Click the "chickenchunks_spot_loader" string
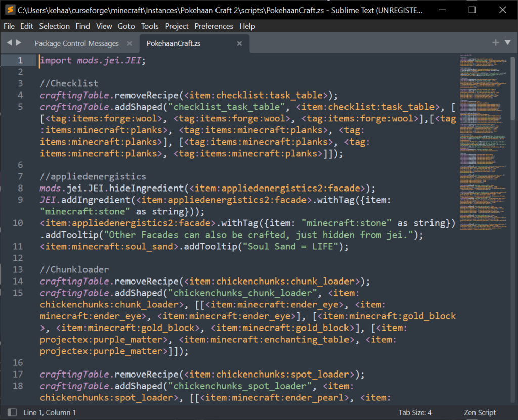The image size is (518, 420). coord(239,386)
